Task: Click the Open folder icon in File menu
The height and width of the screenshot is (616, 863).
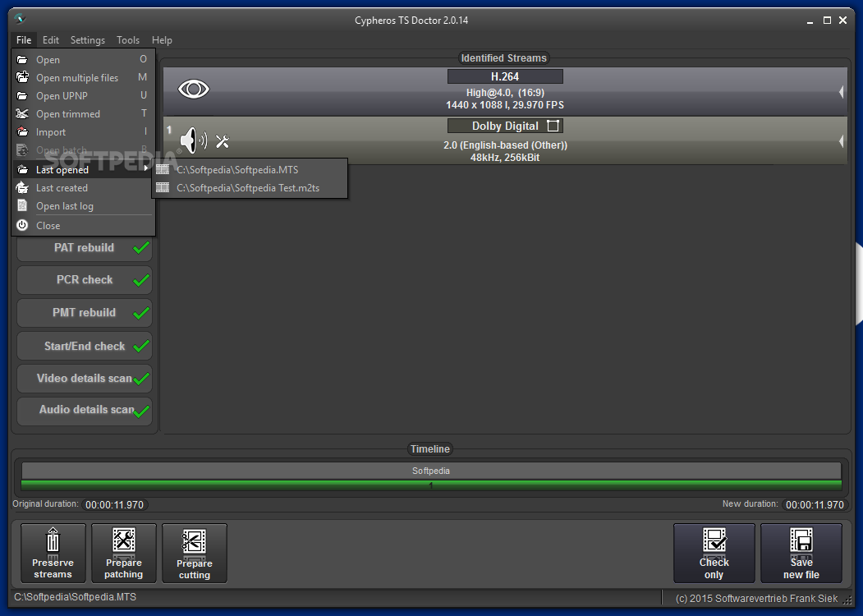Action: click(x=22, y=59)
